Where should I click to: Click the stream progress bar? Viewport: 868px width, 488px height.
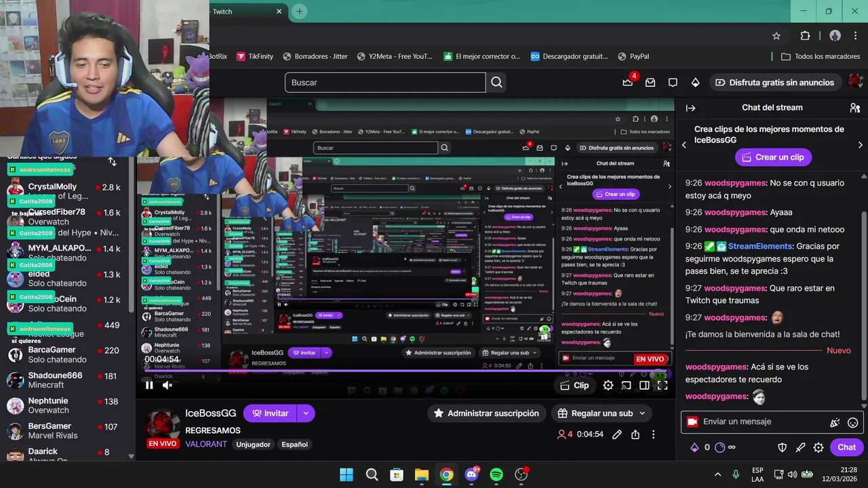[x=407, y=371]
